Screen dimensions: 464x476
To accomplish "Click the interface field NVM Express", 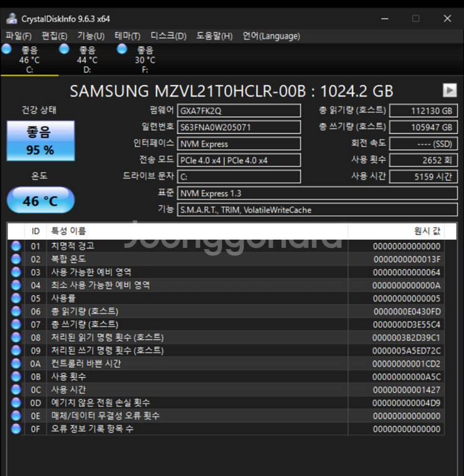I will [239, 143].
